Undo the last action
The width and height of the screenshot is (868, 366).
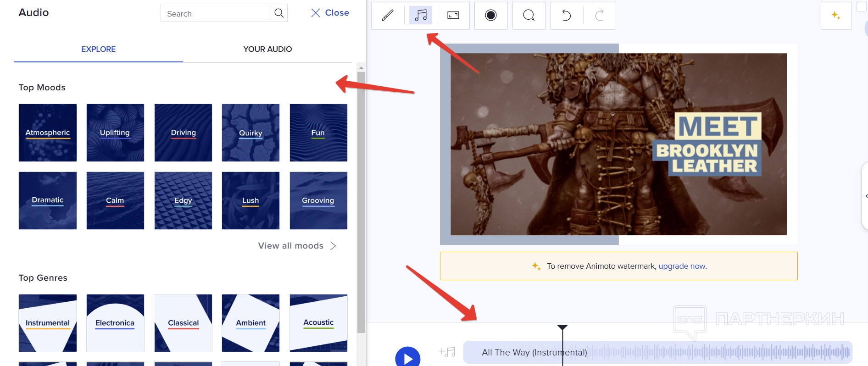click(567, 15)
